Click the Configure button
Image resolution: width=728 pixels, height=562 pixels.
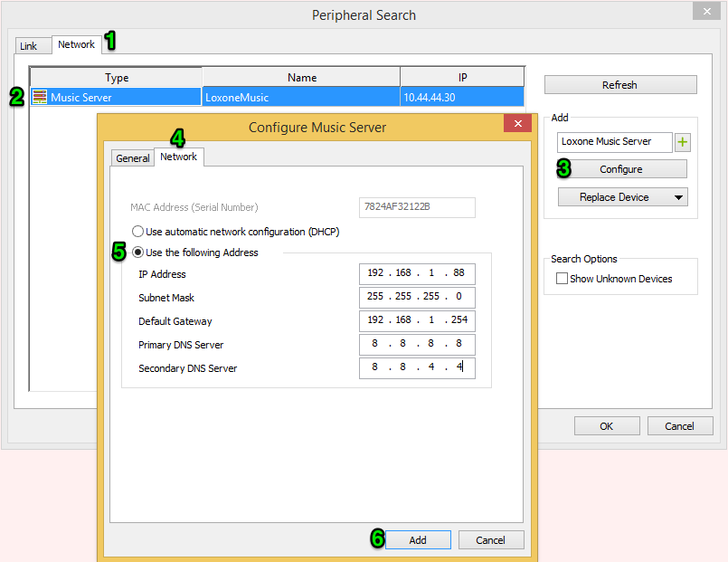621,169
